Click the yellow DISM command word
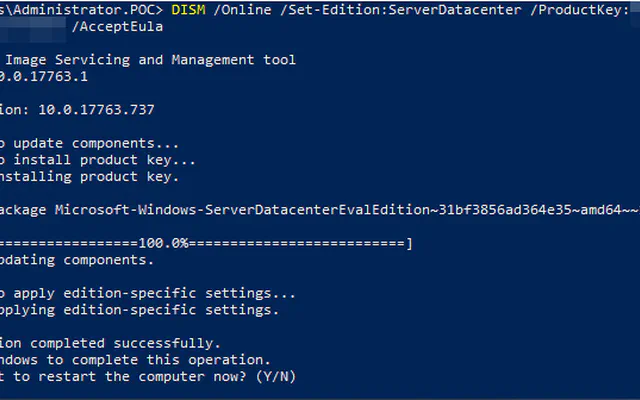Viewport: 640px width, 400px height. 188,10
